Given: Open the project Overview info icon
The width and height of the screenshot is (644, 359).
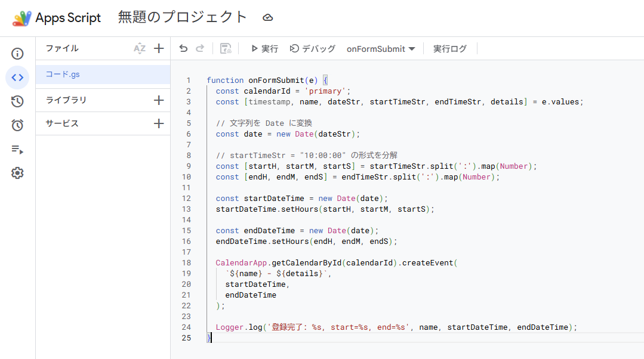Looking at the screenshot, I should pos(17,54).
